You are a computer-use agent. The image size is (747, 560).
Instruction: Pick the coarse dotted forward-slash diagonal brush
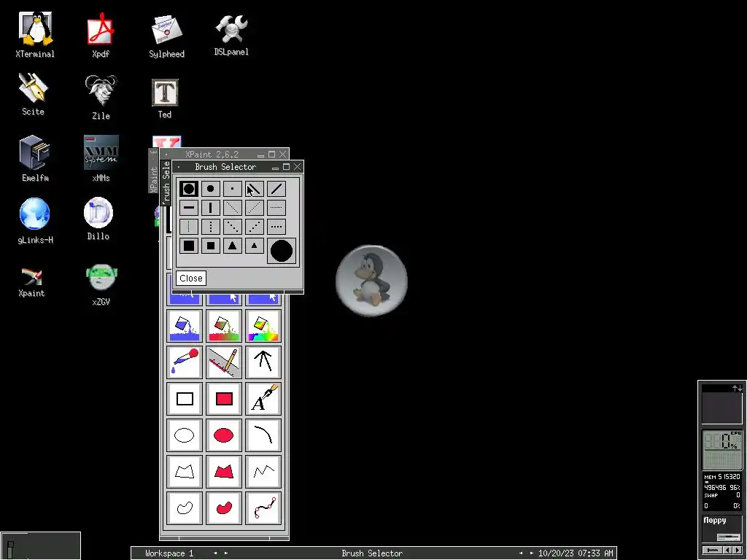[x=255, y=227]
